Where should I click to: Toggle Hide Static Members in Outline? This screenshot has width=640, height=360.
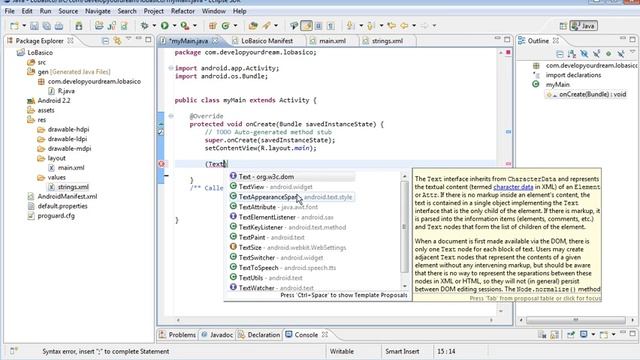pyautogui.click(x=596, y=54)
